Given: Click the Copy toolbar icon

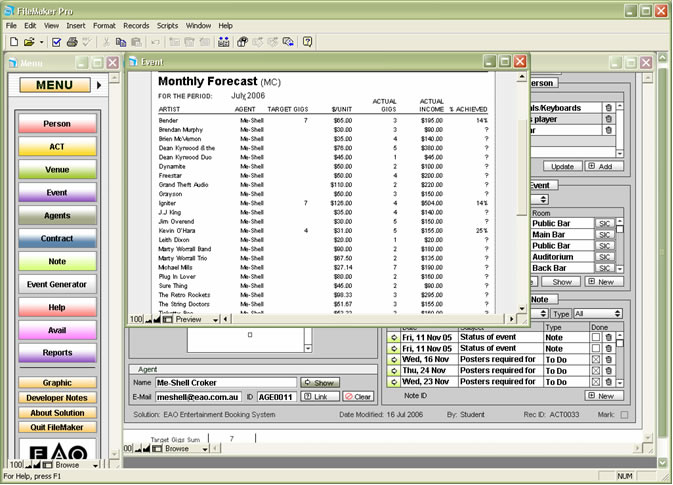Looking at the screenshot, I should point(121,42).
